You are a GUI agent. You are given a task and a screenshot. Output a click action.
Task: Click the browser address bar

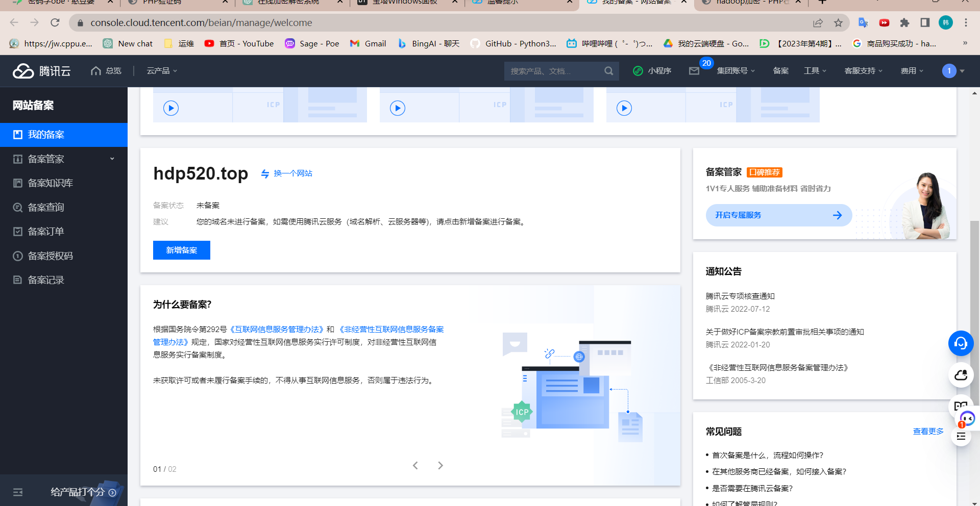439,22
